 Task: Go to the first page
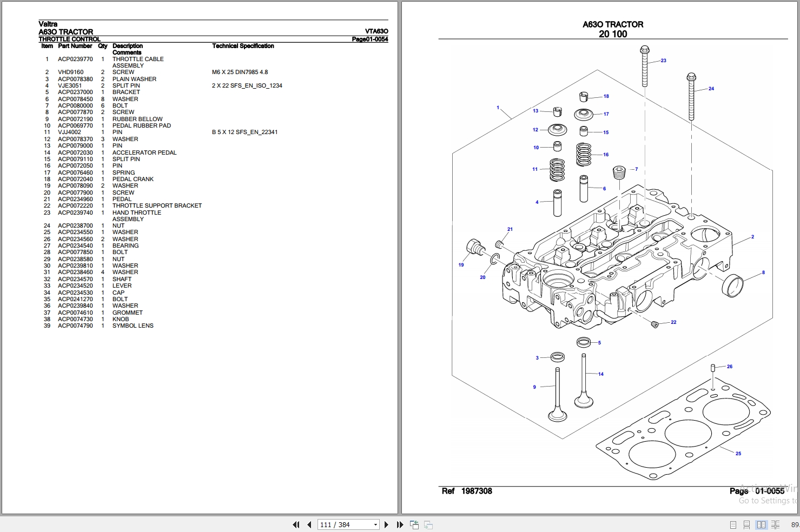(296, 524)
